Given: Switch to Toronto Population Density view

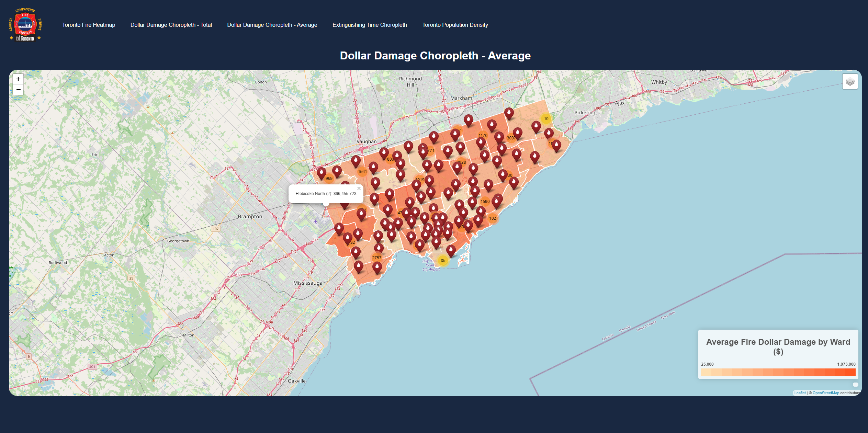Looking at the screenshot, I should tap(455, 24).
